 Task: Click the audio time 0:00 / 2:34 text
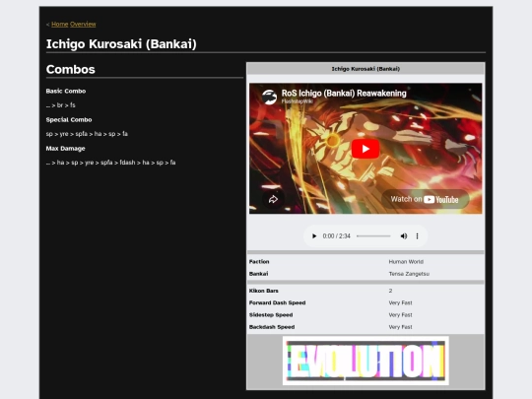pos(336,236)
